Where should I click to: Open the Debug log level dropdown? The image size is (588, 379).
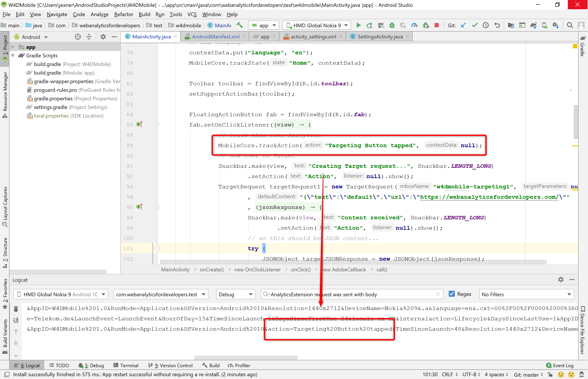pos(235,294)
